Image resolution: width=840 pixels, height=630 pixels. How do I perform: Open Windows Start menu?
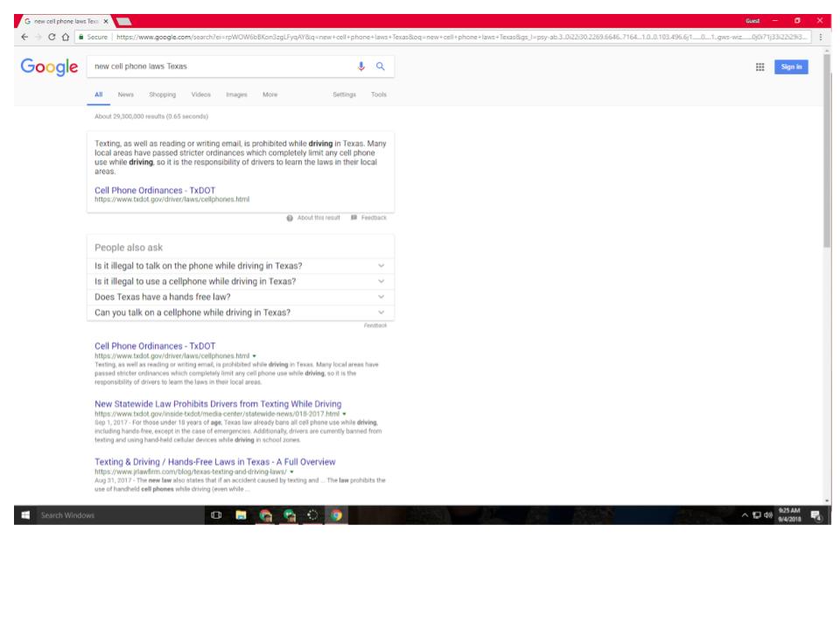pyautogui.click(x=25, y=514)
